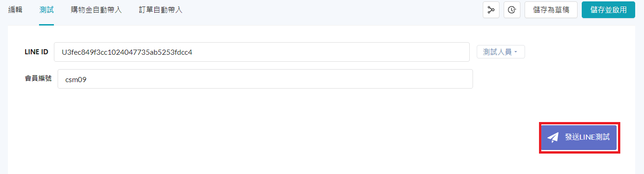The width and height of the screenshot is (644, 174).
Task: Select the 測試 tab
Action: 46,10
